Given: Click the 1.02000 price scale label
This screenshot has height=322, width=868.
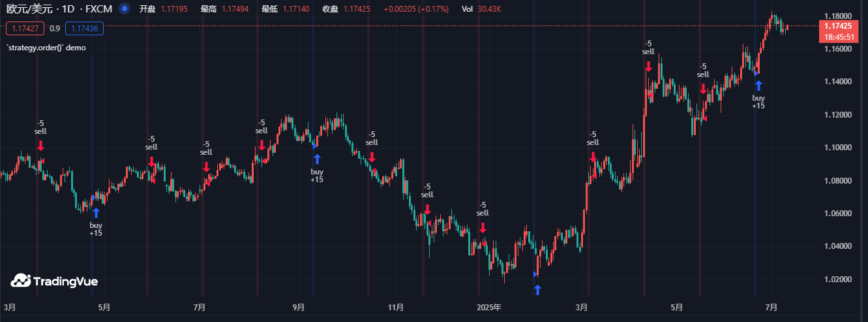Looking at the screenshot, I should [838, 280].
